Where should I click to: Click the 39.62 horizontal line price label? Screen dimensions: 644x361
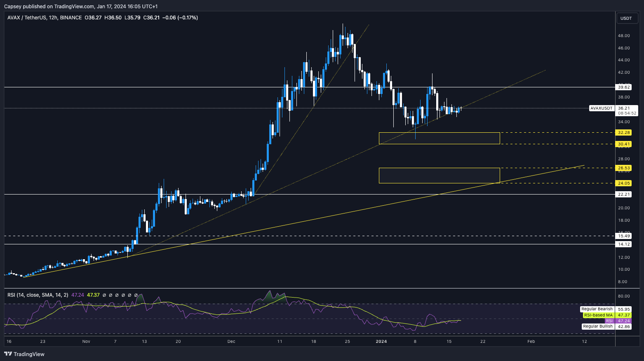click(x=624, y=87)
